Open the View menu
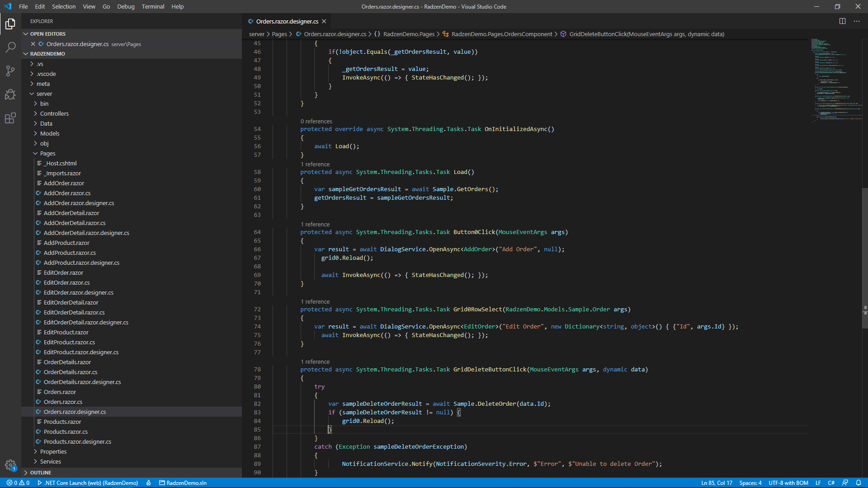The width and height of the screenshot is (868, 488). [89, 6]
